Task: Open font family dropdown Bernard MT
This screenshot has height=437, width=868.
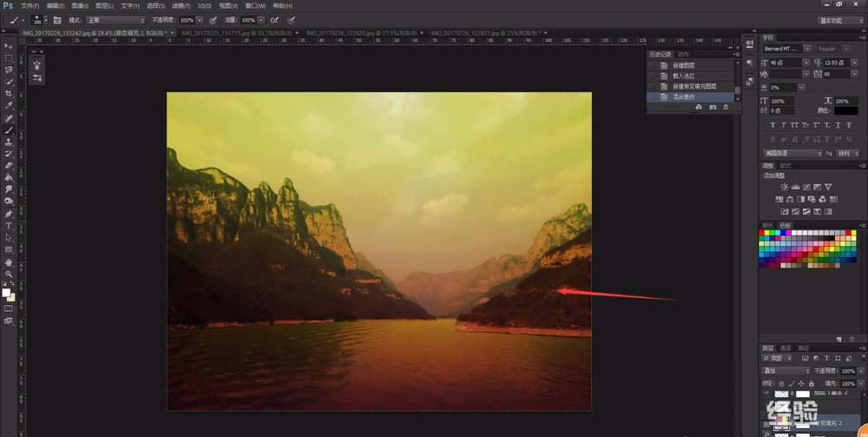Action: pos(807,49)
